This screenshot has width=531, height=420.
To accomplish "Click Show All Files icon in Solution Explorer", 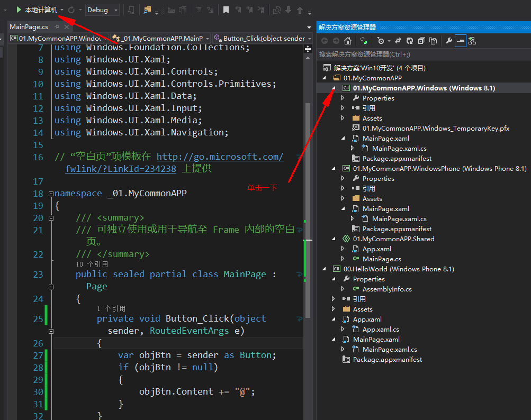I will [433, 41].
